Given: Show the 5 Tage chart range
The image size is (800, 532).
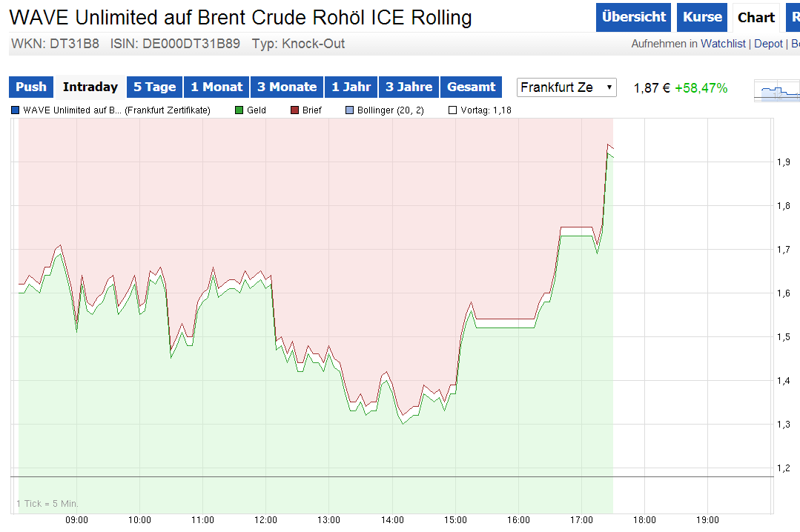Looking at the screenshot, I should pyautogui.click(x=155, y=87).
